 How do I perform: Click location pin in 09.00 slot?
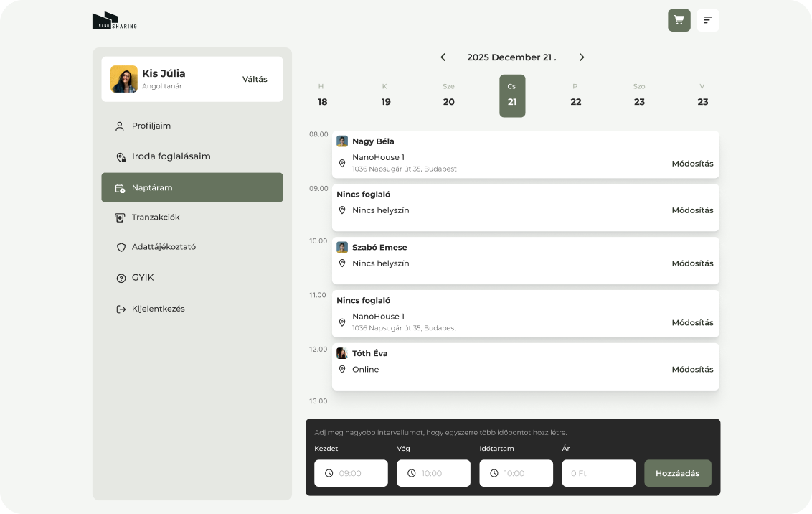point(342,210)
